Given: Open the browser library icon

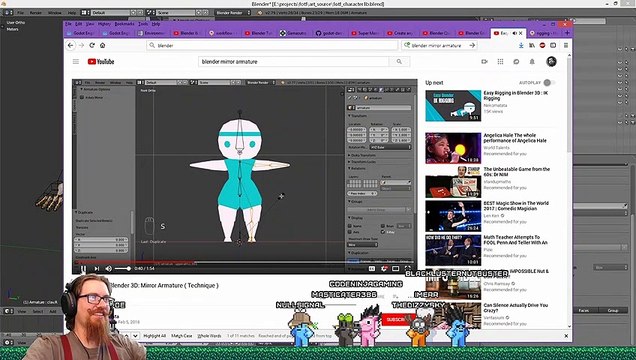Looking at the screenshot, I should [x=532, y=45].
